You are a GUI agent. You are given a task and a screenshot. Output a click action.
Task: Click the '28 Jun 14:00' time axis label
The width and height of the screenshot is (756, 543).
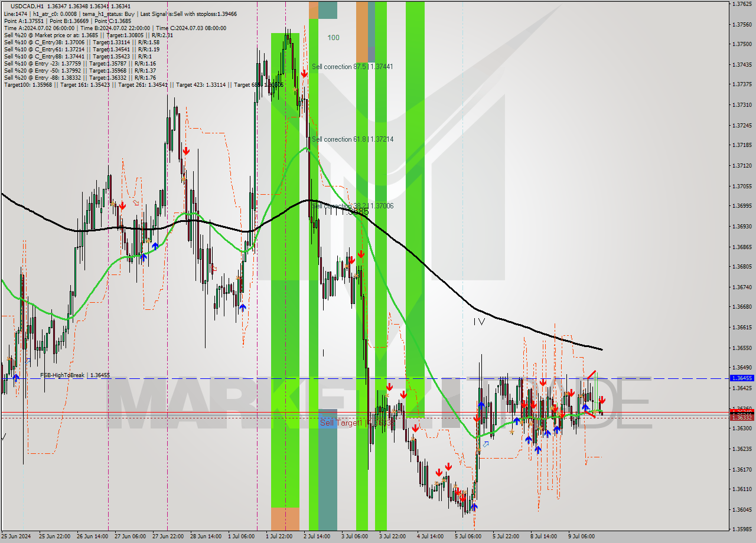206,537
